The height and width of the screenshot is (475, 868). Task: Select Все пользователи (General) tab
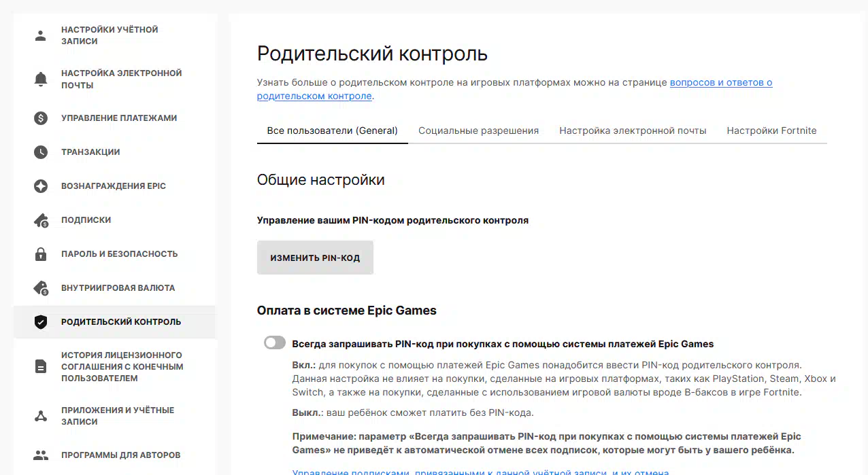(x=332, y=130)
